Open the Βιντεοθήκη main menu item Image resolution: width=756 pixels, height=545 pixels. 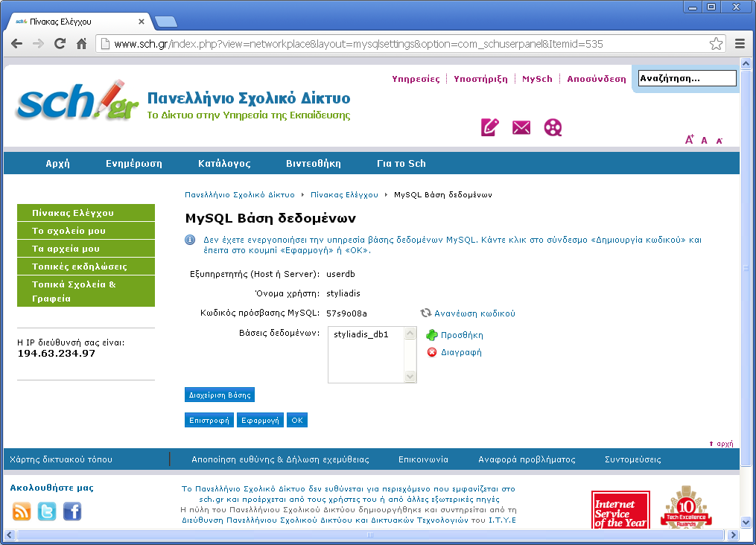pos(314,163)
